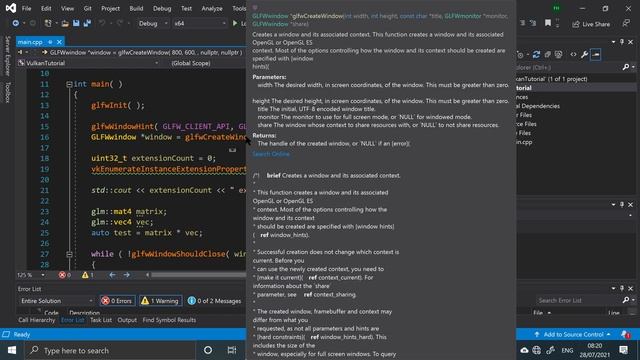Open the Debug menu
640x360 pixels.
(162, 8)
